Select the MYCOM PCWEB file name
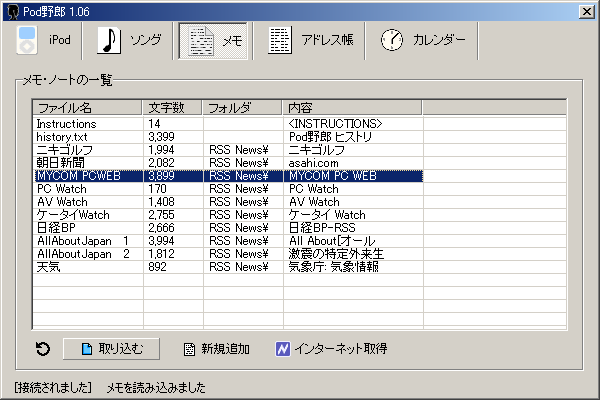This screenshot has height=400, width=600. click(78, 176)
